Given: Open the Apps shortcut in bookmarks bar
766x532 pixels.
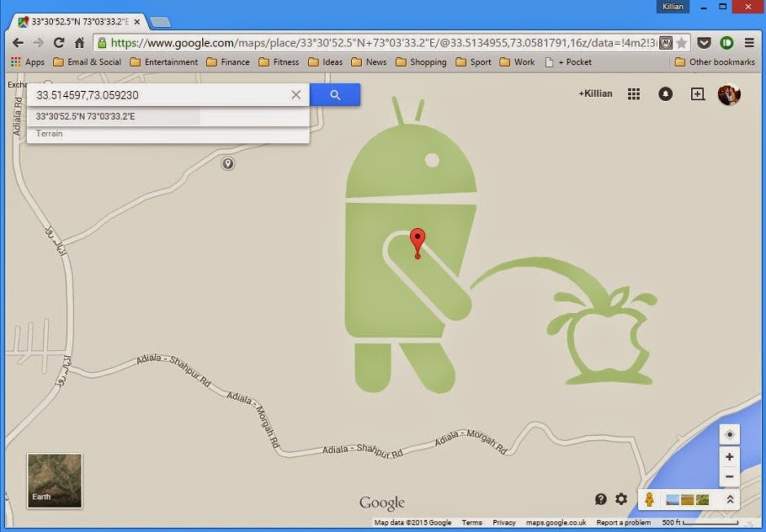Looking at the screenshot, I should pyautogui.click(x=28, y=62).
